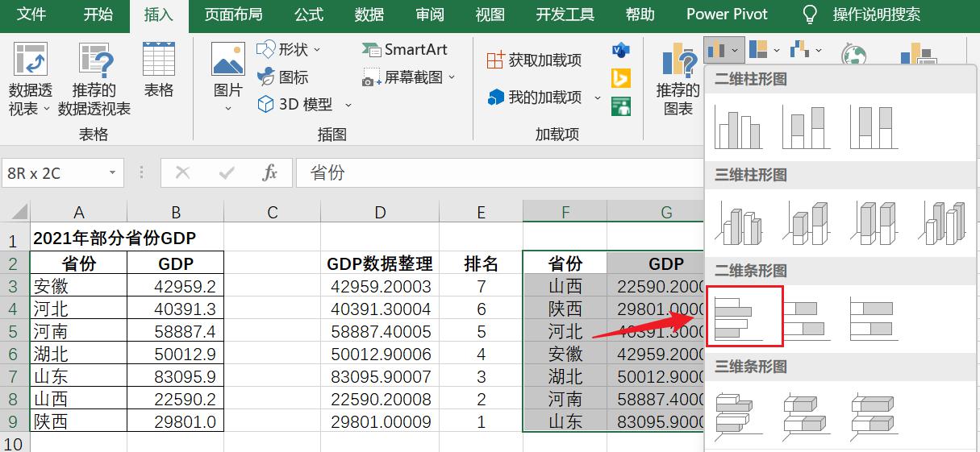Choose the 3D stacked column chart
Screen dimensions: 980x452
pyautogui.click(x=807, y=223)
